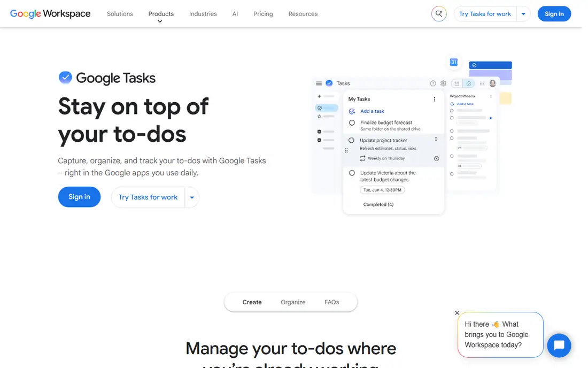Open the AI menu item

point(235,14)
